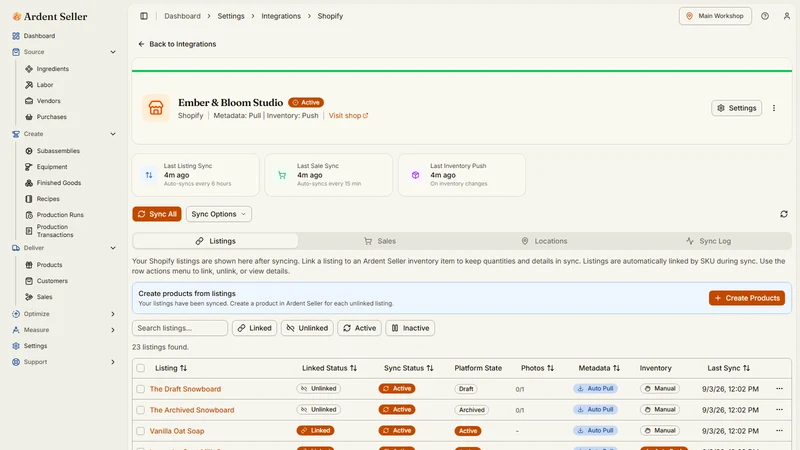Open row actions for Vanilla Oat Soap
The image size is (800, 450).
[x=779, y=431]
